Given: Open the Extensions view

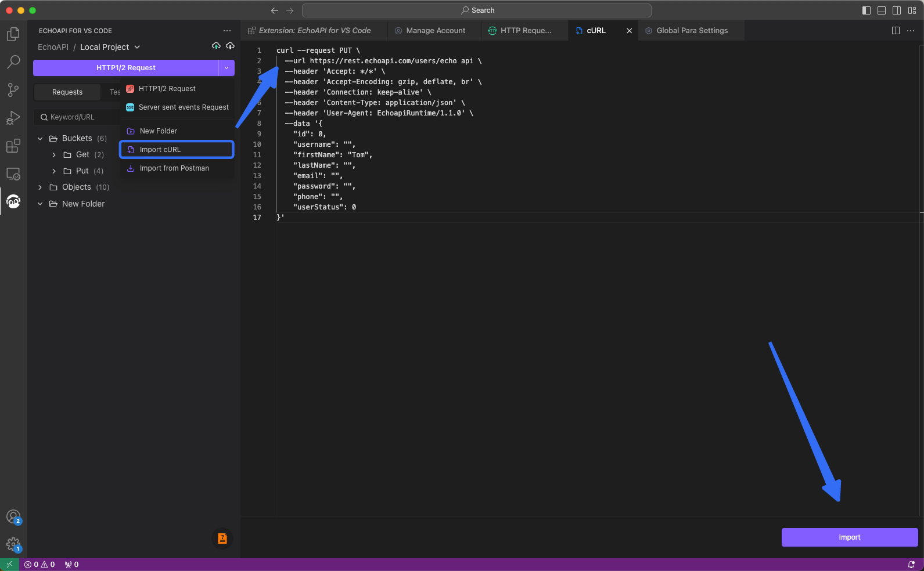Looking at the screenshot, I should tap(13, 146).
